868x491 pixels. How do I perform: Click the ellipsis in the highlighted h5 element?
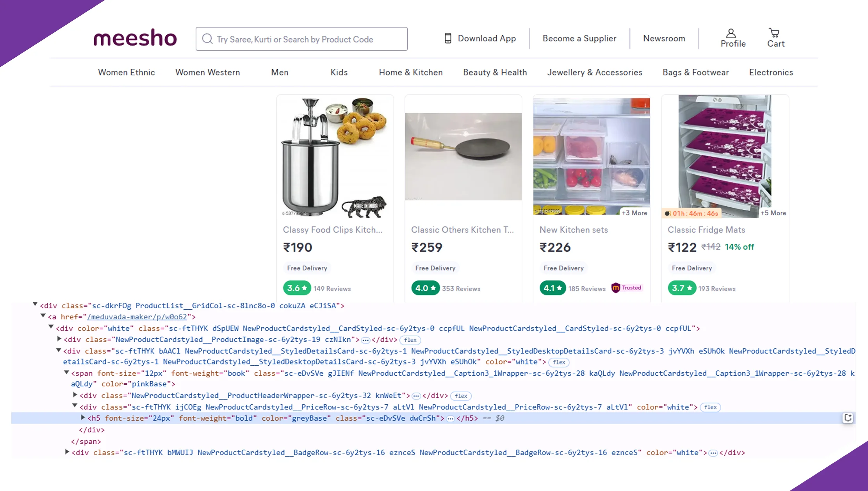450,419
